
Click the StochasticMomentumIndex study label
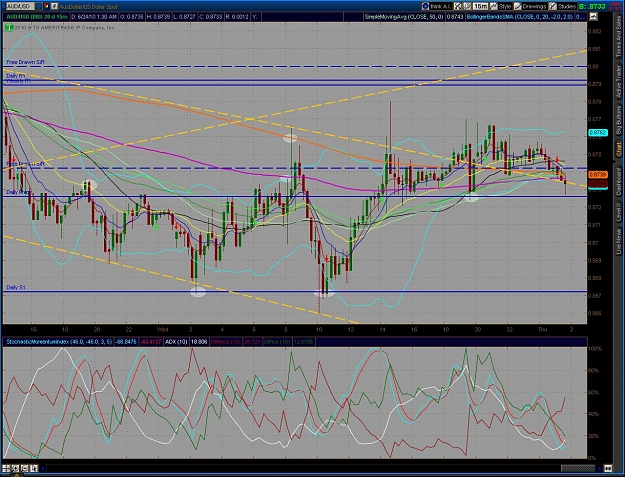59,342
